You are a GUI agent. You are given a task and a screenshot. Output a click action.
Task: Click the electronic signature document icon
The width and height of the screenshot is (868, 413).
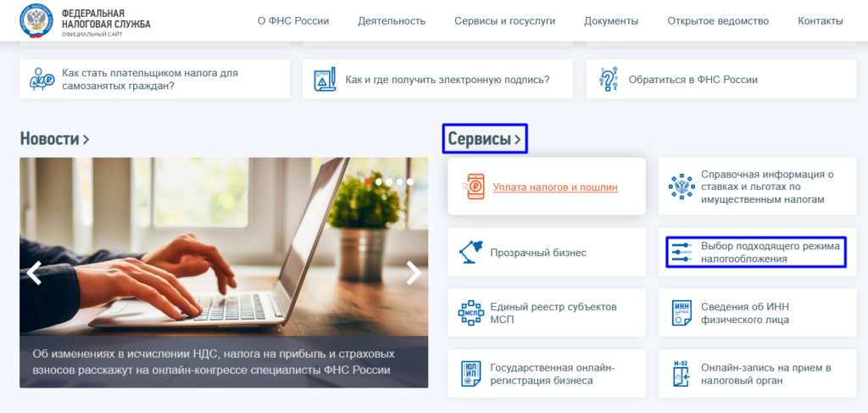coord(325,80)
